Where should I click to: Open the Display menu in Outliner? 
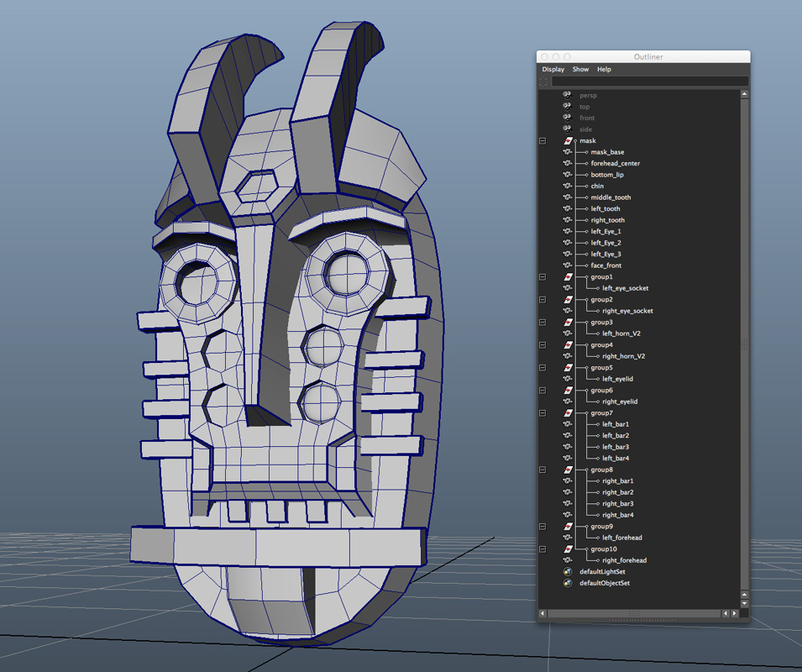553,69
